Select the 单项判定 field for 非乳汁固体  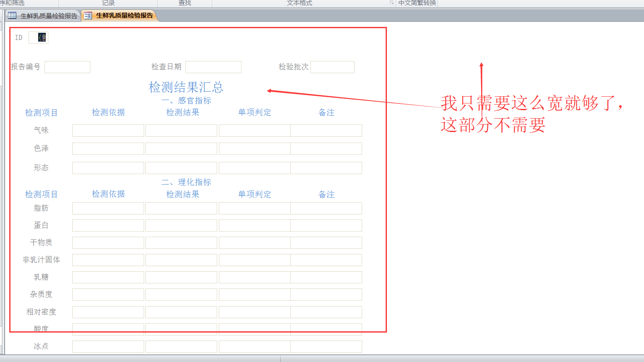(254, 260)
